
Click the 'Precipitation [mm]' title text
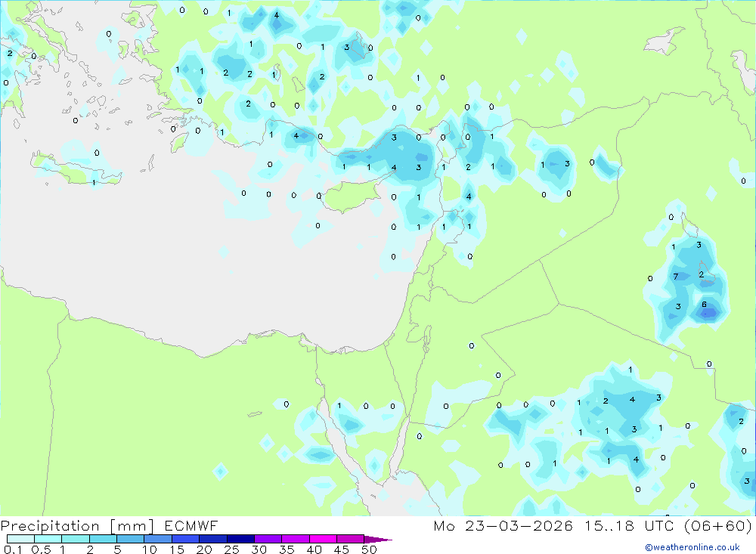[77, 526]
